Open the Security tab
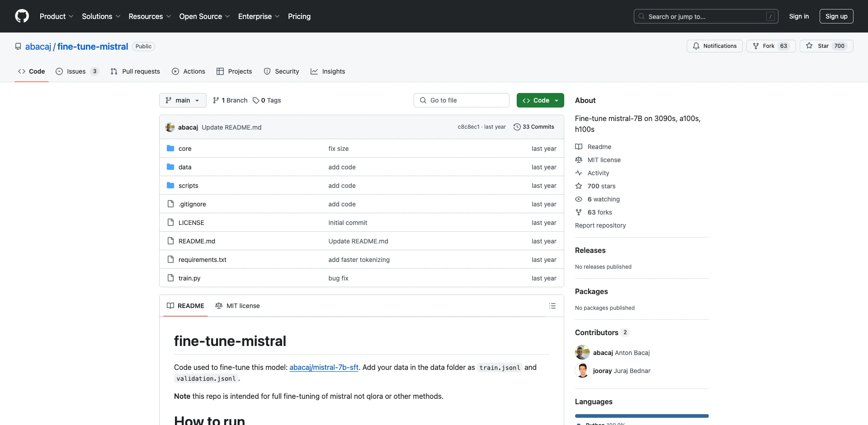868x425 pixels. (281, 71)
